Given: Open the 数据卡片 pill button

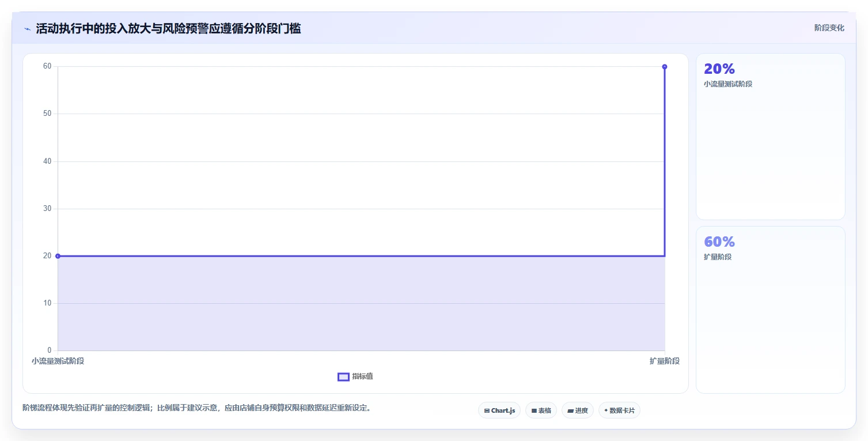Looking at the screenshot, I should pyautogui.click(x=619, y=410).
